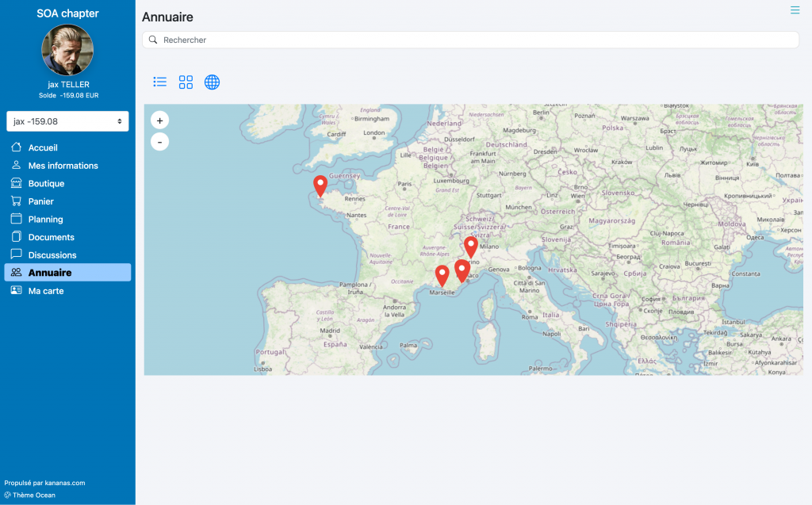The height and width of the screenshot is (505, 812).
Task: Open Accueil in the sidebar
Action: pos(43,147)
